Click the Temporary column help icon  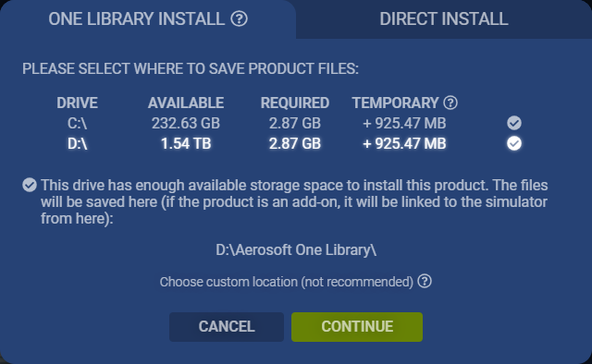coord(450,103)
